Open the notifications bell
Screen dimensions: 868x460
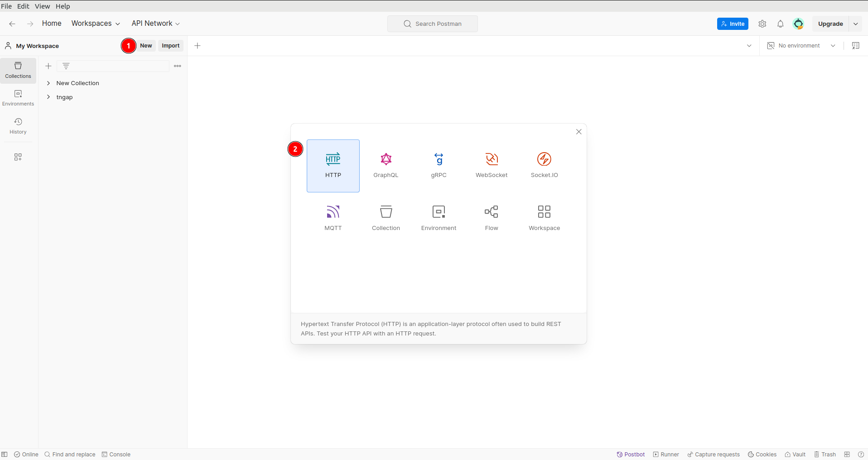click(x=780, y=24)
